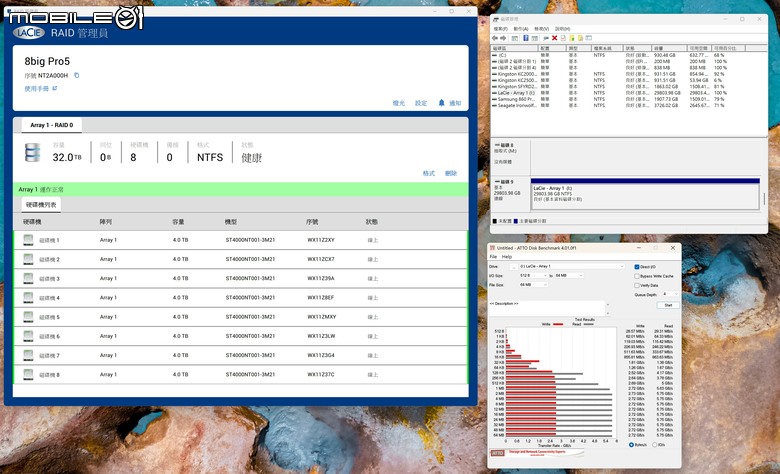
Task: Click the drive icon for 磁碟機 3
Action: click(x=28, y=279)
